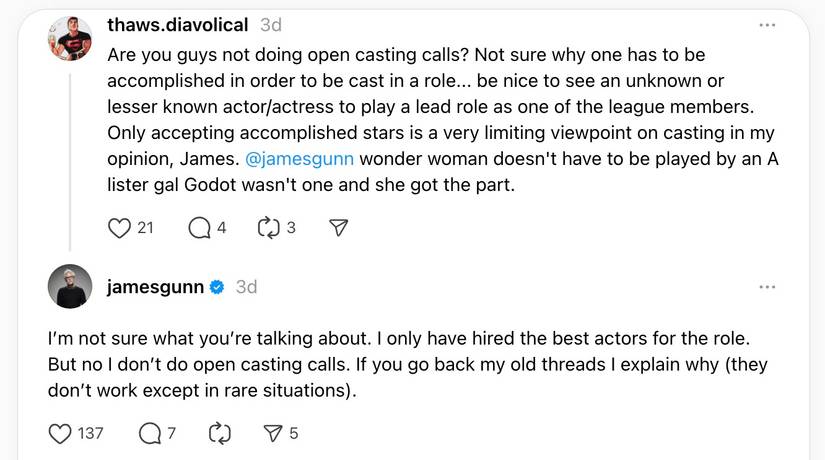825x460 pixels.
Task: Repost the thaws.diavolical post
Action: tap(268, 228)
